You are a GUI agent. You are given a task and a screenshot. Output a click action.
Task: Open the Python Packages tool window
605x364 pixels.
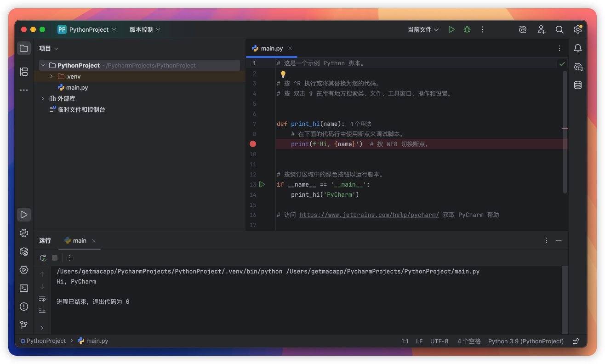(24, 251)
